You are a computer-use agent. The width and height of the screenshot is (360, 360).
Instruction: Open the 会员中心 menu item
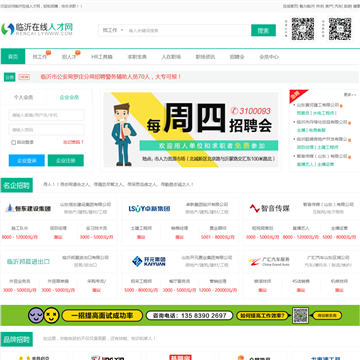[269, 57]
